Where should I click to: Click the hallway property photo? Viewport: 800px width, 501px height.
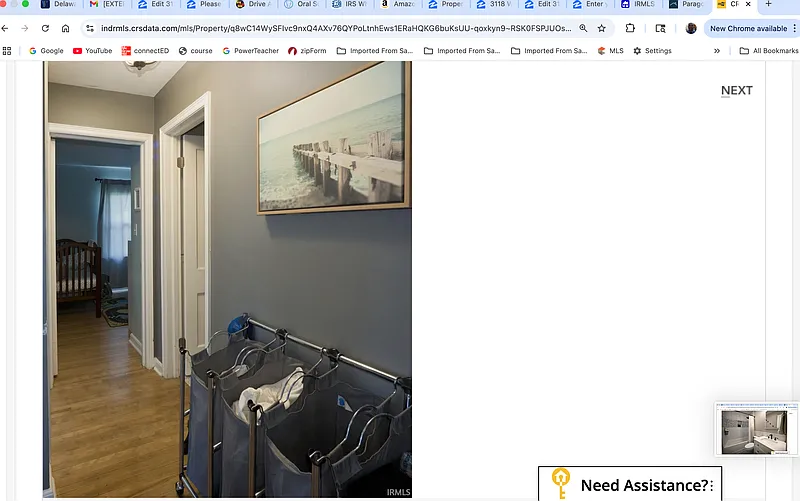coord(227,279)
